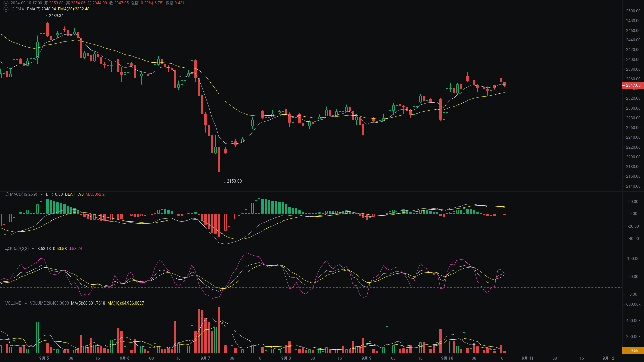The width and height of the screenshot is (644, 362).
Task: Click the 600.00k label on volume axis
Action: pos(633,304)
